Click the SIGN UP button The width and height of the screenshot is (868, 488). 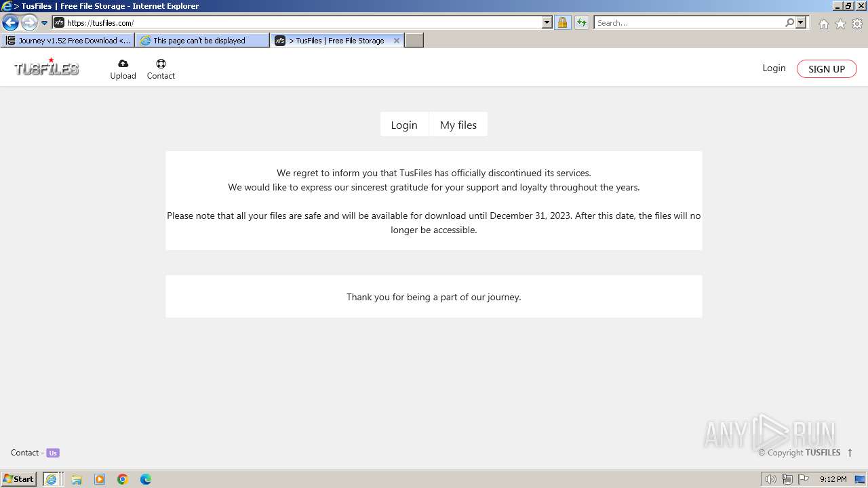pos(827,68)
